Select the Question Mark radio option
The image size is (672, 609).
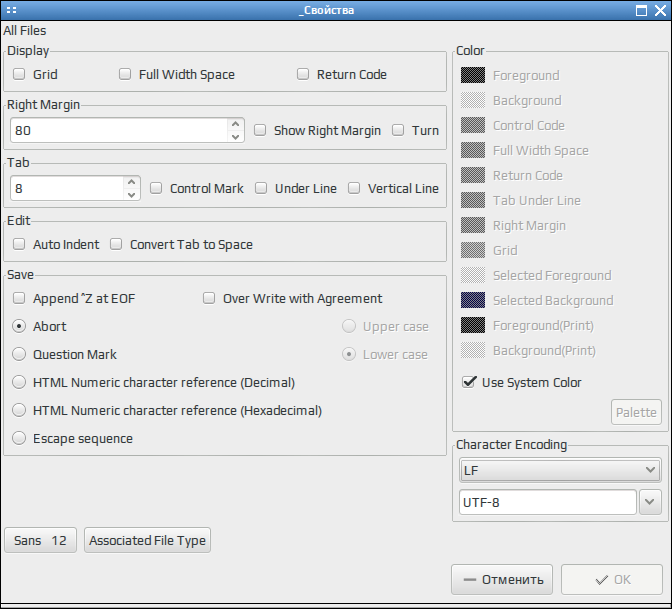[19, 354]
